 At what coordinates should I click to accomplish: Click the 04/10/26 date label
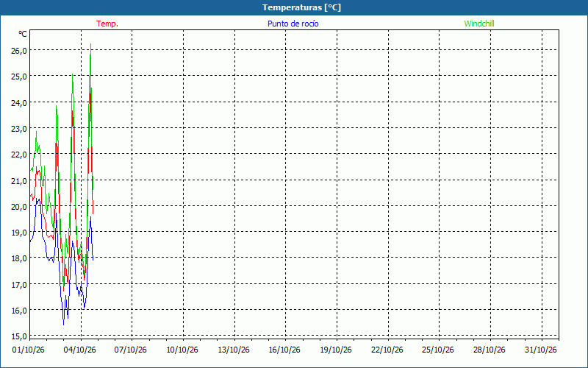80,350
